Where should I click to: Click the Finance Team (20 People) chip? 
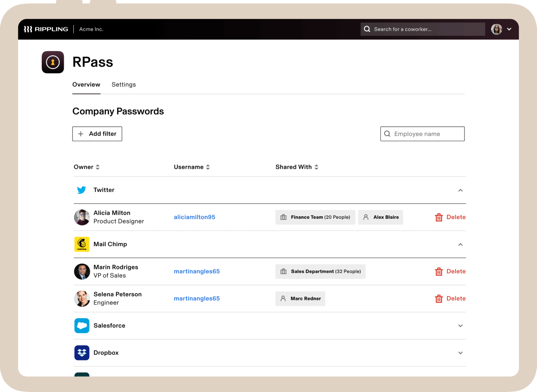[315, 217]
